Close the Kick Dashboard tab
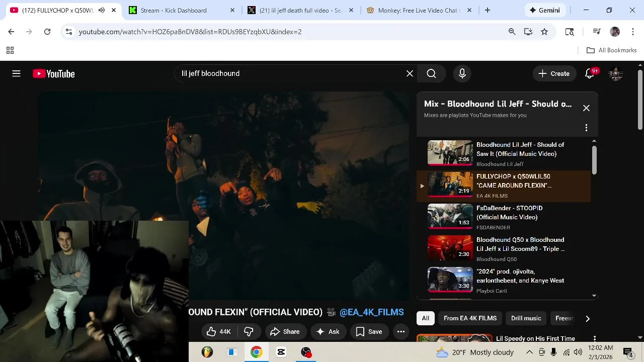Screen dimensions: 644x362 point(232,10)
